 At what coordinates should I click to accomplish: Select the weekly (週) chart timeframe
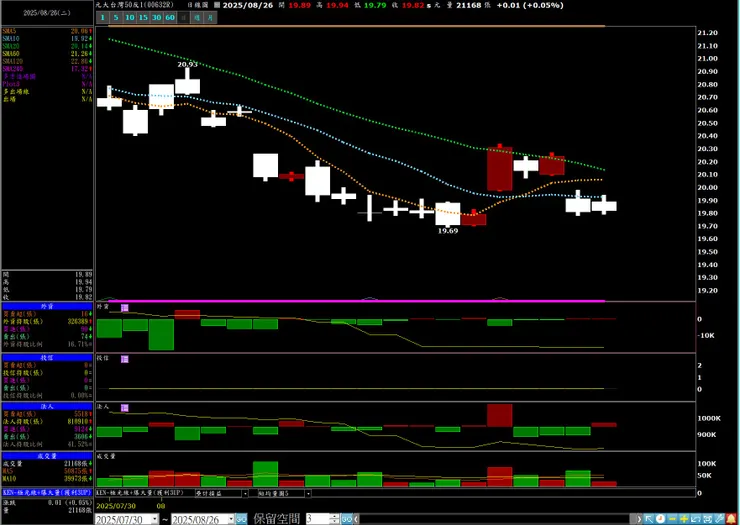(197, 17)
